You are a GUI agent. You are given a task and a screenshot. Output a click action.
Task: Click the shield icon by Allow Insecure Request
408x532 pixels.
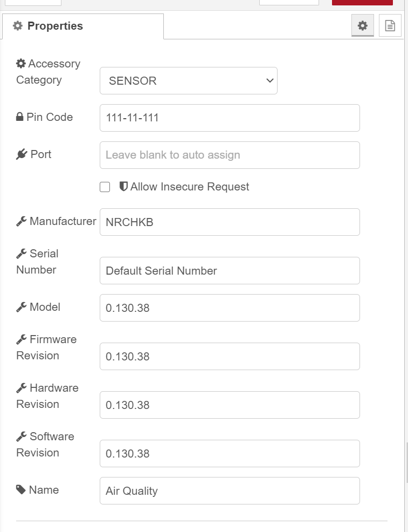[123, 186]
